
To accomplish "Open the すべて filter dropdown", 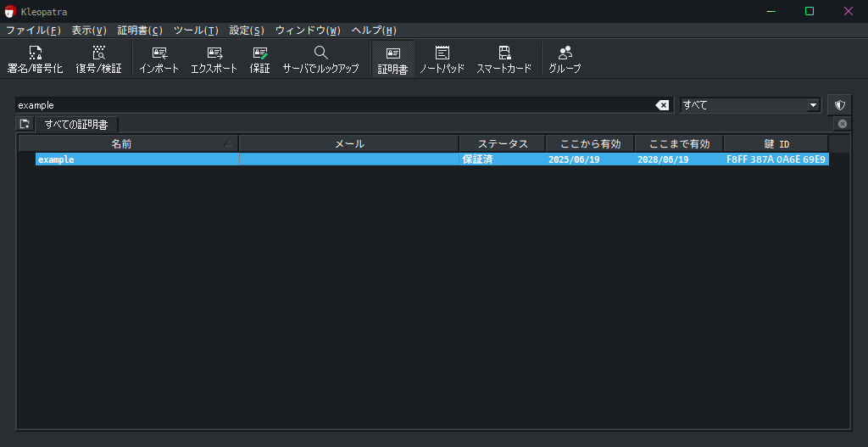I will tap(751, 105).
